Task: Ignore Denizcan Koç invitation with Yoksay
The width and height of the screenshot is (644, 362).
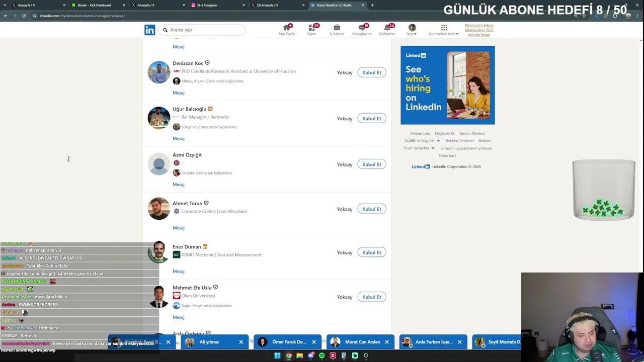Action: 345,72
